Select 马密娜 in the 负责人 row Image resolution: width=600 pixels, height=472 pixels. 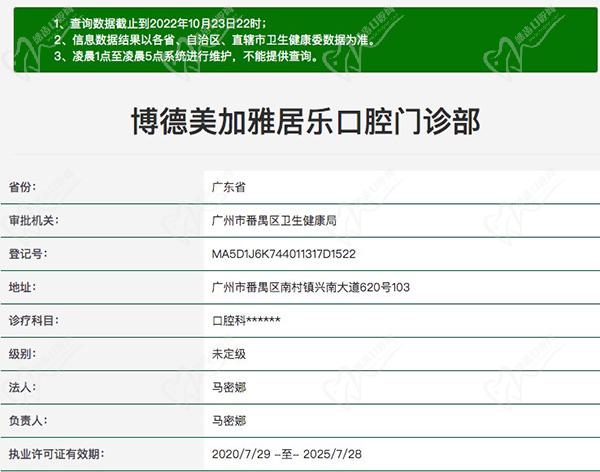(x=228, y=421)
